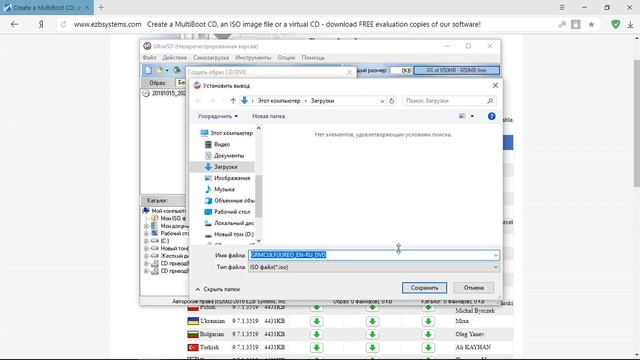The width and height of the screenshot is (640, 360).
Task: Open the Имя файла history dropdown
Action: pyautogui.click(x=495, y=256)
